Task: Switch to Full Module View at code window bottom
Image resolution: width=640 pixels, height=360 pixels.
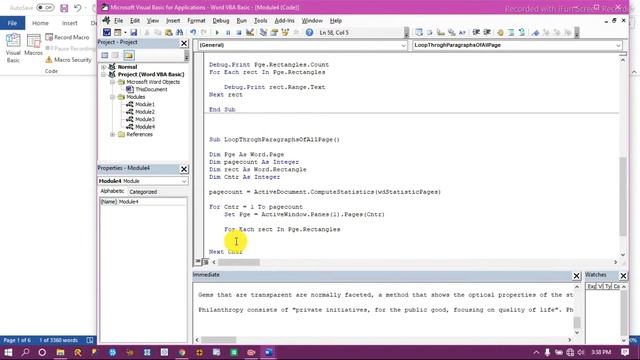Action: tap(205, 262)
